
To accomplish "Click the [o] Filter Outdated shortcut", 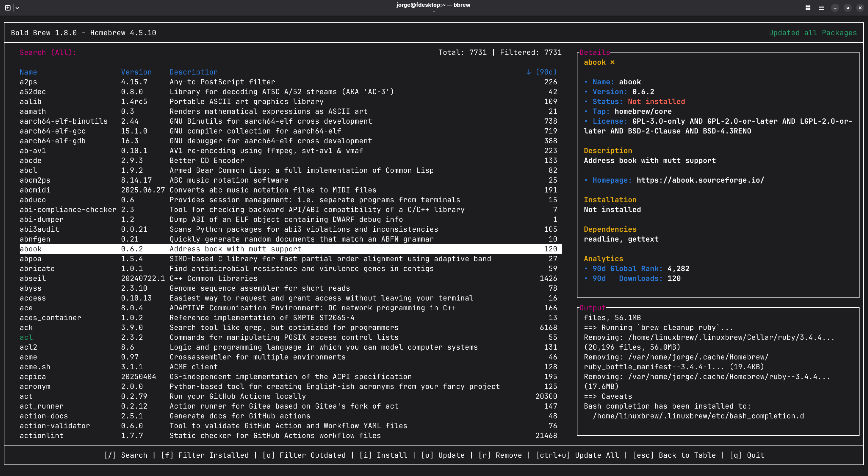I will pos(304,455).
